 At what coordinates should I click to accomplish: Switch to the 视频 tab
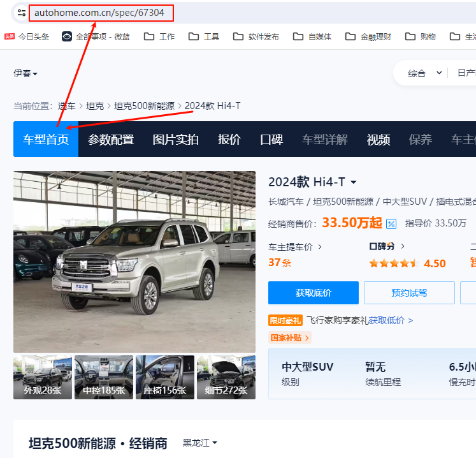[379, 140]
